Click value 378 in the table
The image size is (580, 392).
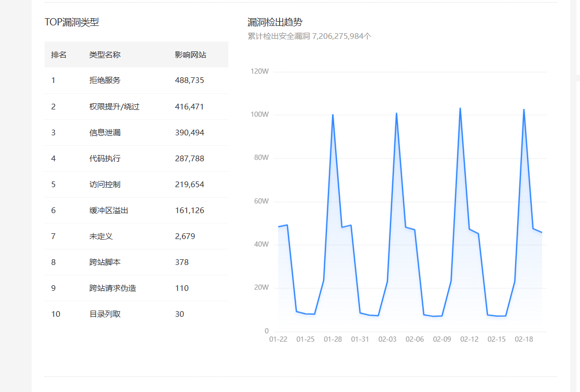tap(182, 262)
